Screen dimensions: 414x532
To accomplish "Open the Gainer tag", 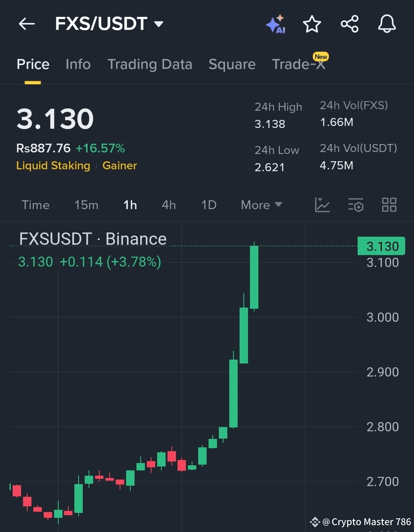I will tap(120, 165).
